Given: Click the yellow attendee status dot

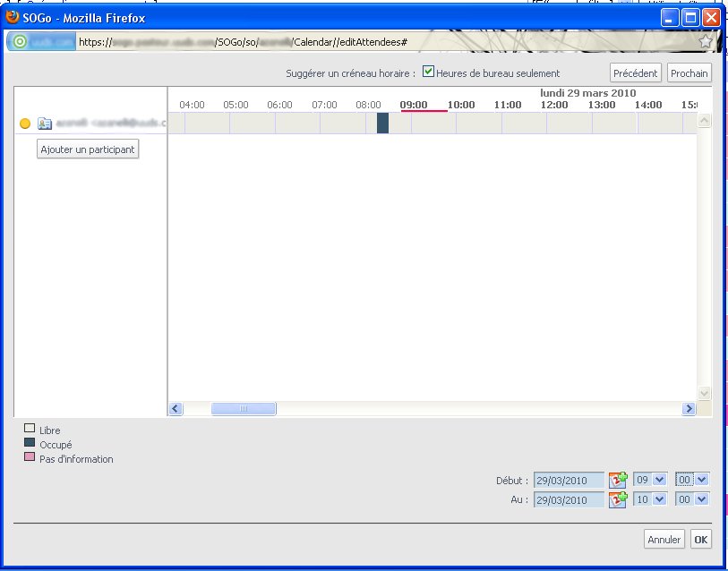Looking at the screenshot, I should [25, 124].
